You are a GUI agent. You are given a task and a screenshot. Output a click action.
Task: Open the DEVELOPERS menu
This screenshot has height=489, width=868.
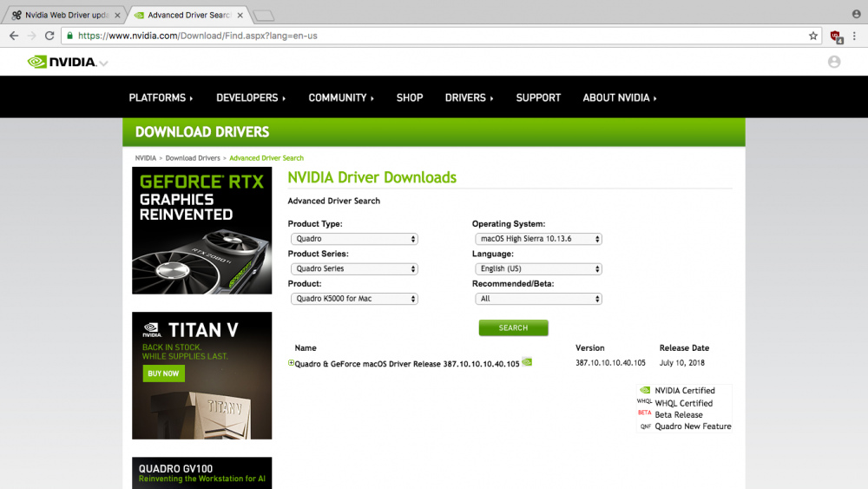(251, 98)
